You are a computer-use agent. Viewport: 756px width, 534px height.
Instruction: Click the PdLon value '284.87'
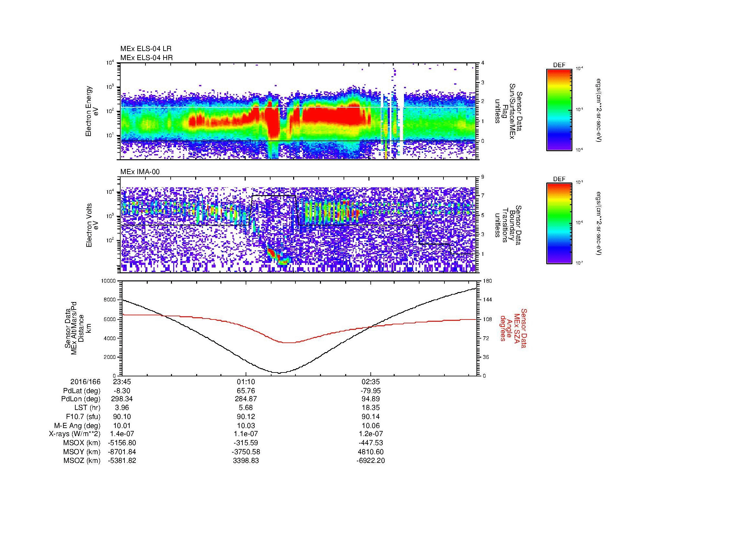point(246,399)
